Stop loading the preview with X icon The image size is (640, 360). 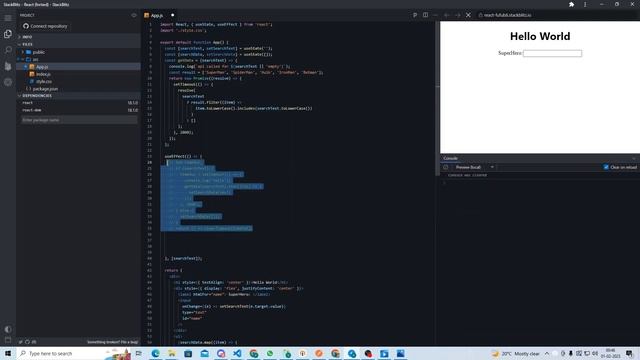tap(468, 15)
